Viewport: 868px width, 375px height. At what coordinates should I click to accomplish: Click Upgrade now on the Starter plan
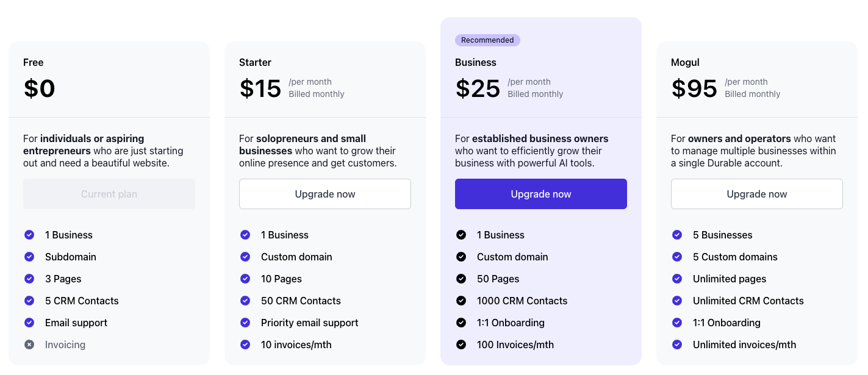point(325,194)
